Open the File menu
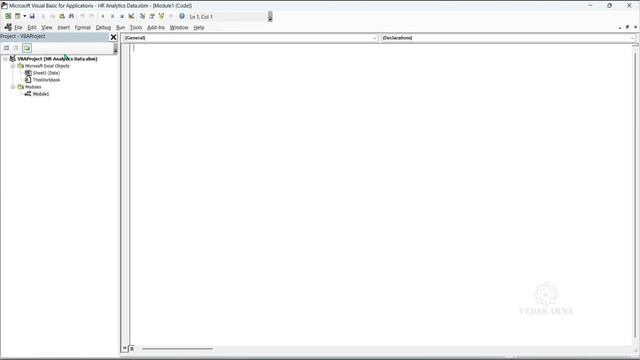Image resolution: width=640 pixels, height=360 pixels. click(18, 27)
